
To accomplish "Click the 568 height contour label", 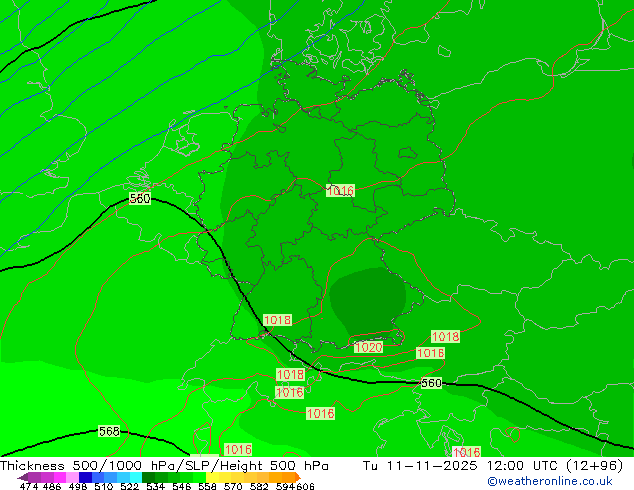I will click(109, 431).
